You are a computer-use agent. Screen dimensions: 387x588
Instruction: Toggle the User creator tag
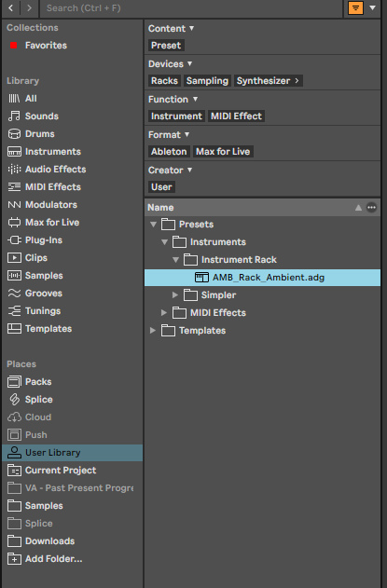click(x=161, y=186)
